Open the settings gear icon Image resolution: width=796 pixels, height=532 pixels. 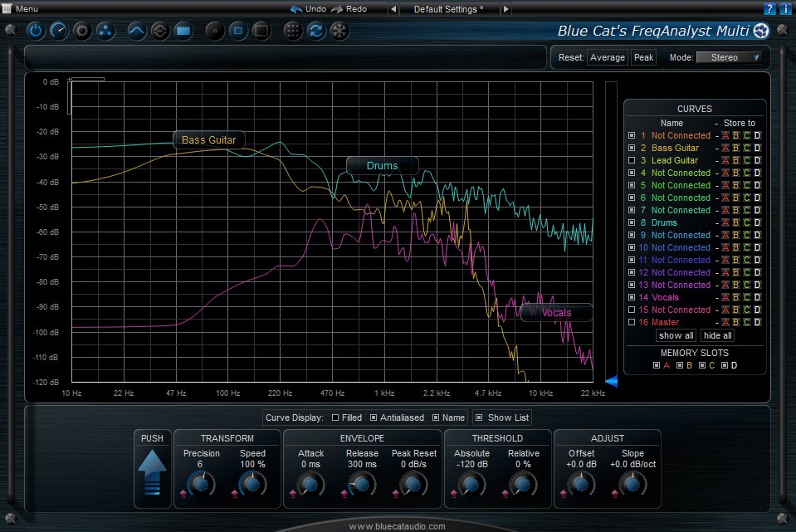click(x=81, y=31)
